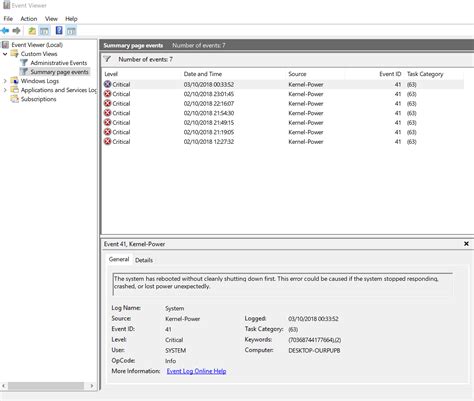Open the File menu
This screenshot has width=474, height=401.
pos(8,19)
